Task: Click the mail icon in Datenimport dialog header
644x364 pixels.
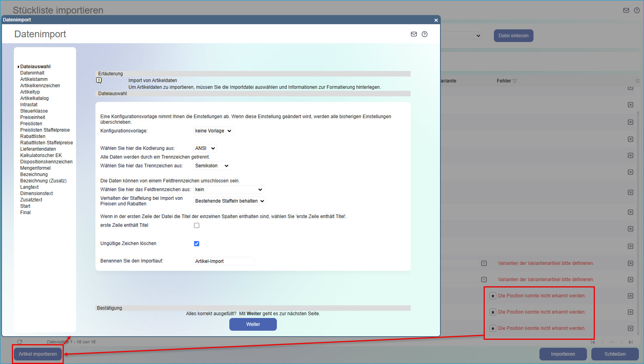Action: point(414,34)
